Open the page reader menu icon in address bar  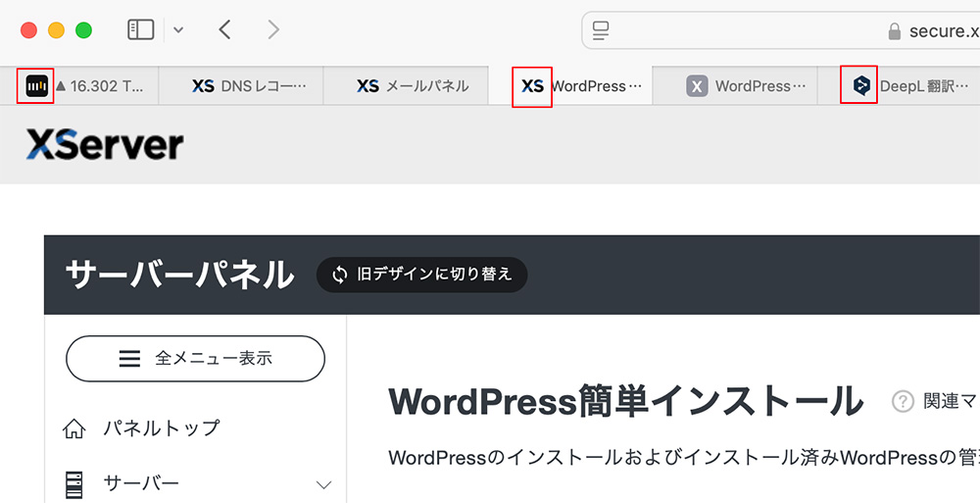click(x=601, y=30)
